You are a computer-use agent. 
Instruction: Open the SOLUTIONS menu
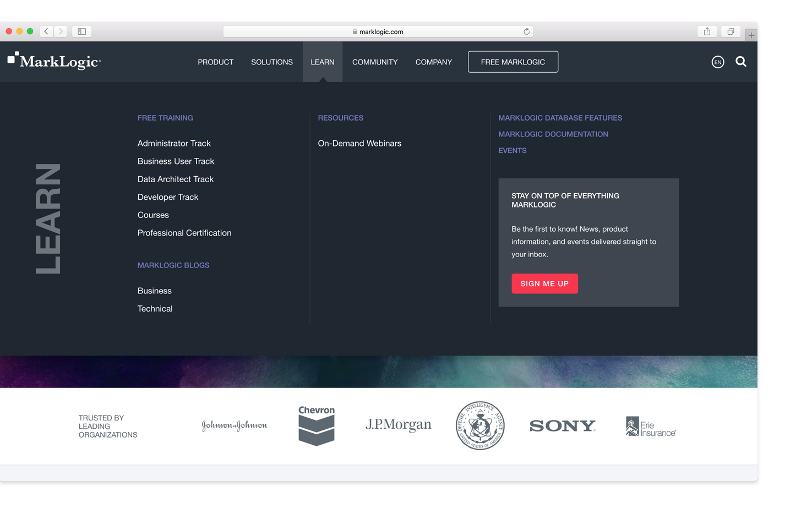[272, 62]
